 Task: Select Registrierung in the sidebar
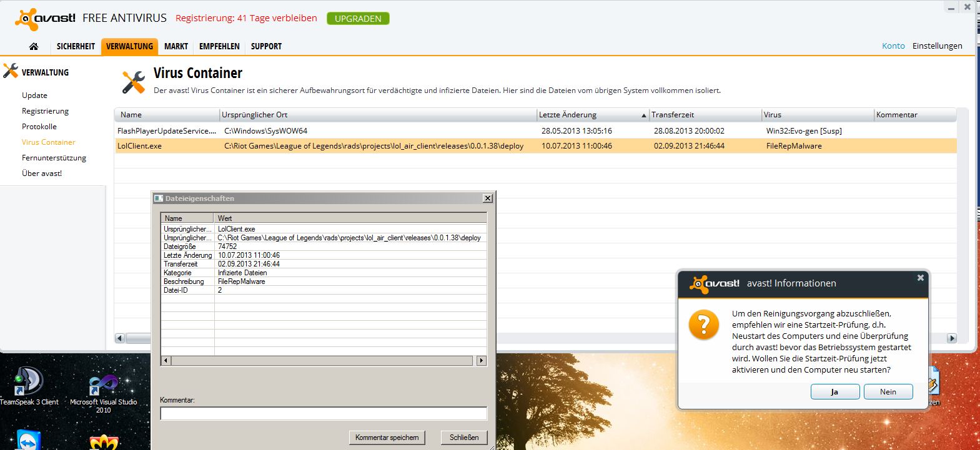(x=45, y=111)
